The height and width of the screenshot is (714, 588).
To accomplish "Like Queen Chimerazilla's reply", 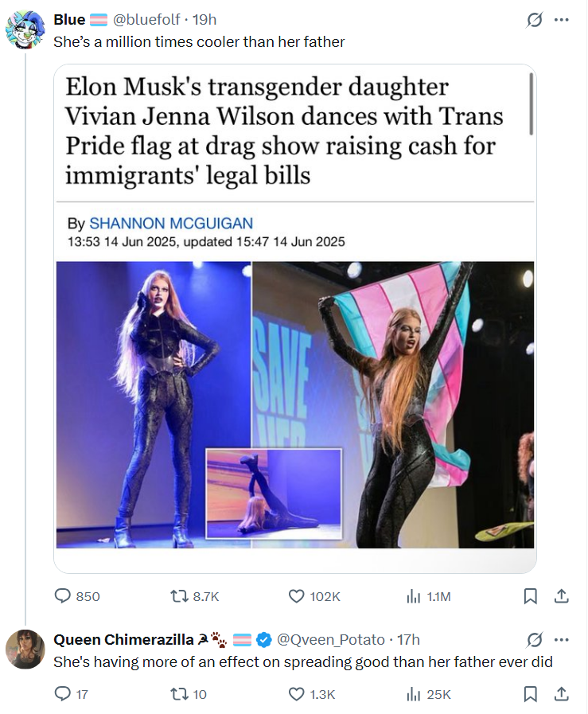I will pyautogui.click(x=296, y=694).
